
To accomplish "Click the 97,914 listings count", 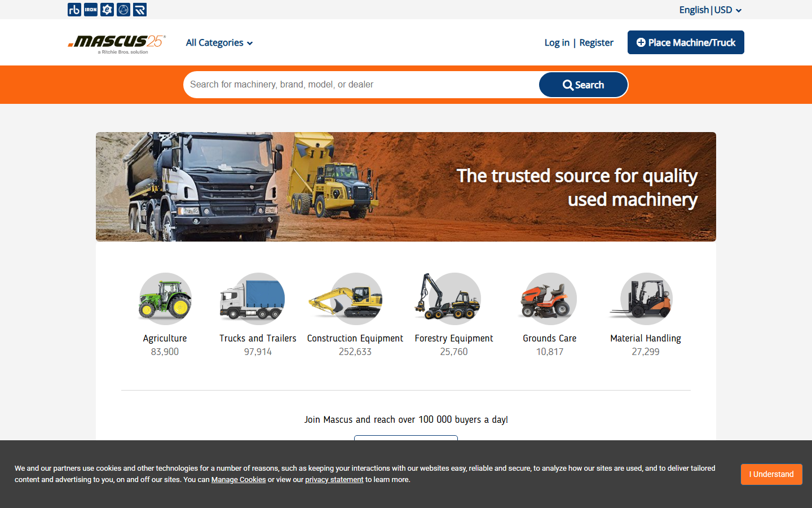I will (258, 352).
